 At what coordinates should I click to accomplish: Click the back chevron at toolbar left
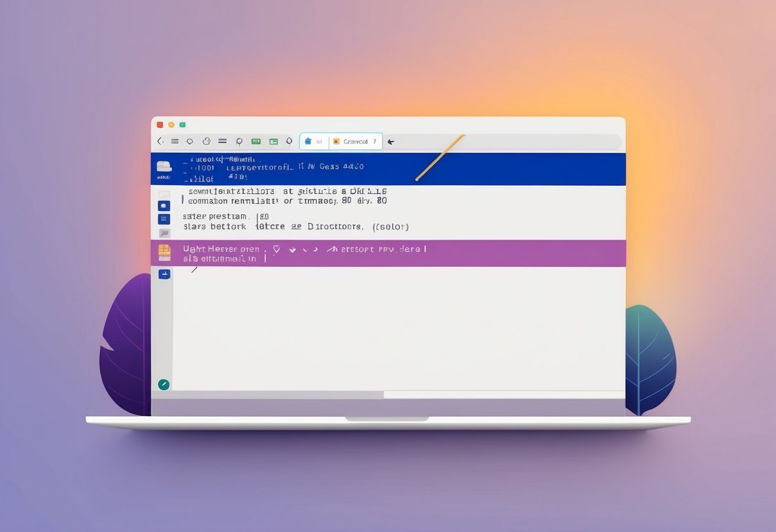point(159,141)
